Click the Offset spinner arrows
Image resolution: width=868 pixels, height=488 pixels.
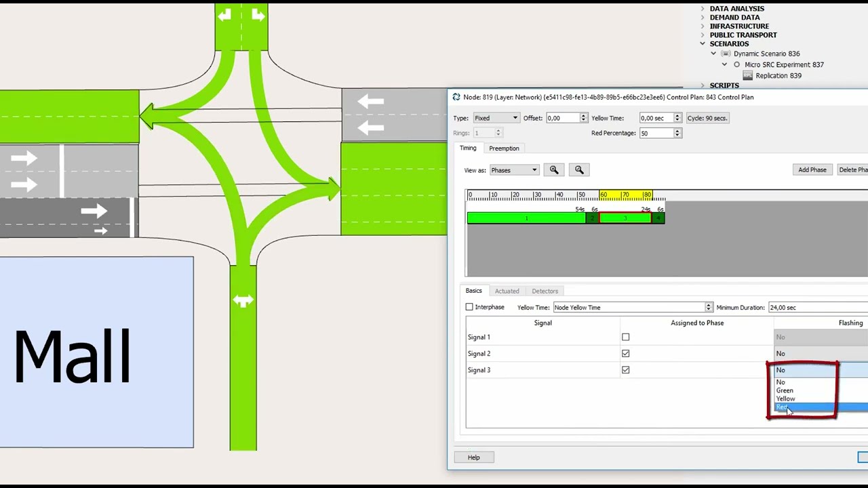pos(583,118)
